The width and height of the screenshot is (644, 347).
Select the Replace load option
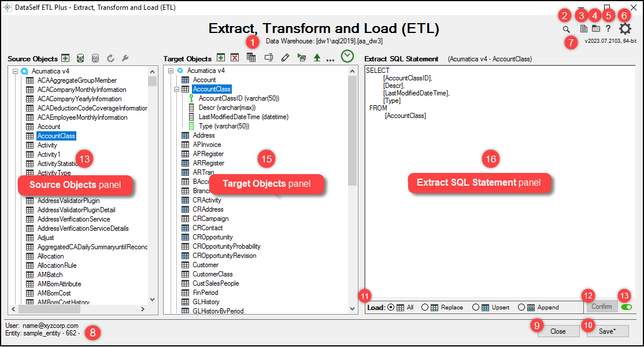tap(425, 307)
